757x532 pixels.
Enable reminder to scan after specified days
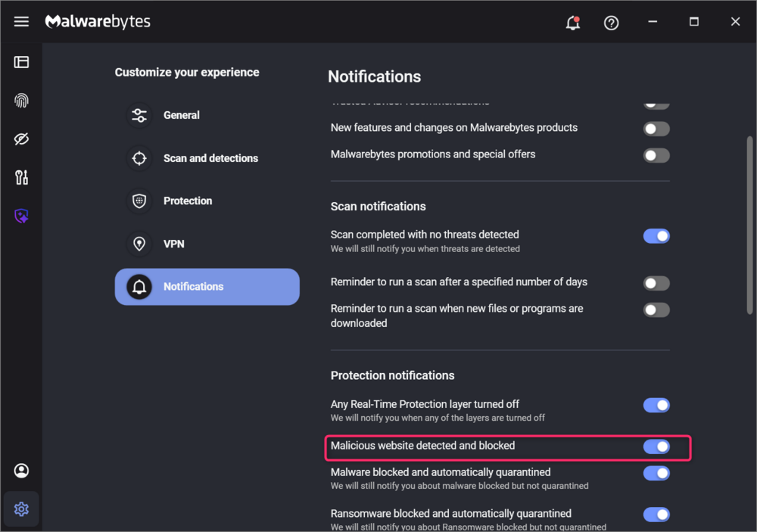click(656, 283)
